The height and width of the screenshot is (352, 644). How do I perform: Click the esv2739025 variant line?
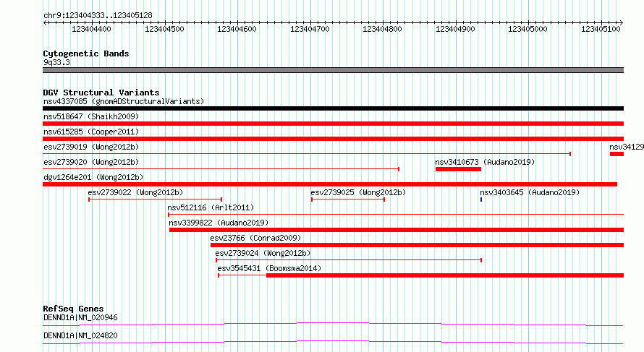(348, 199)
